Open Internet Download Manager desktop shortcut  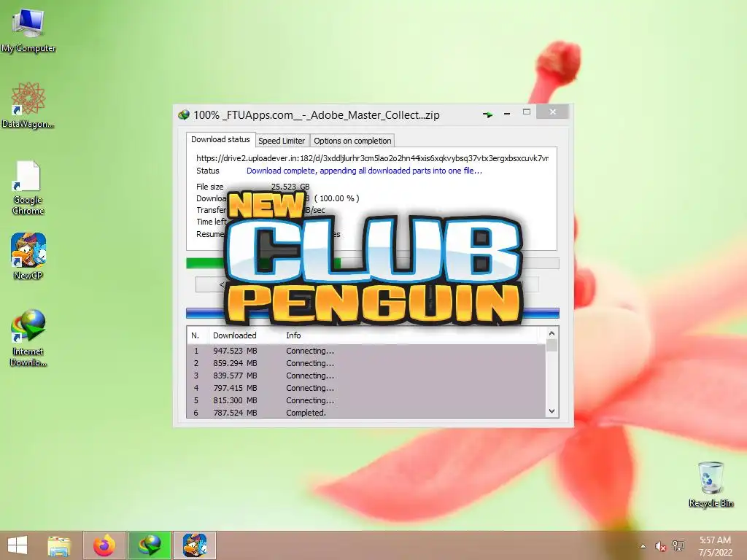28,337
